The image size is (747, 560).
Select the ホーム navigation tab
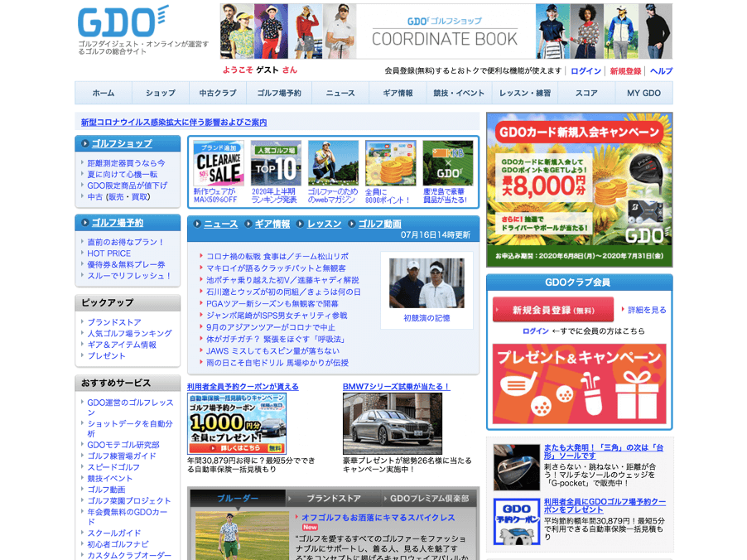104,93
